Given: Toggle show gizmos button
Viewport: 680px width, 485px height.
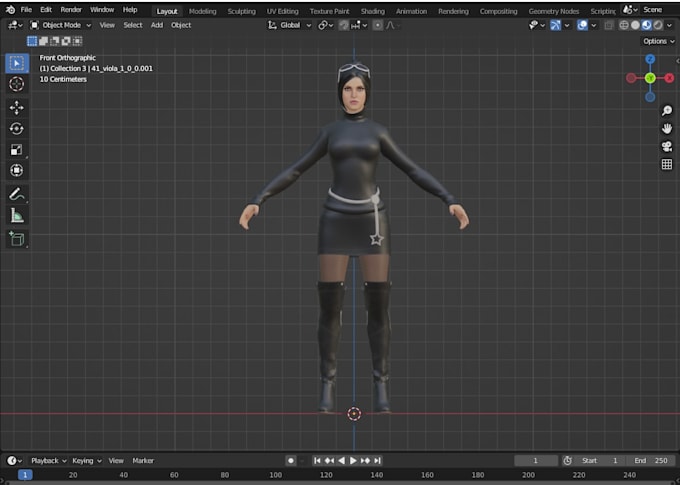Looking at the screenshot, I should (556, 25).
